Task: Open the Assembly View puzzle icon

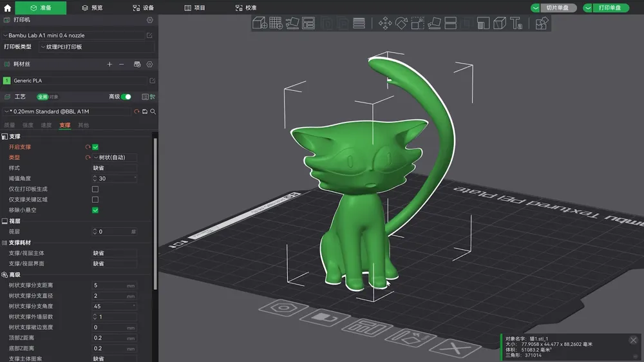Action: click(x=542, y=23)
